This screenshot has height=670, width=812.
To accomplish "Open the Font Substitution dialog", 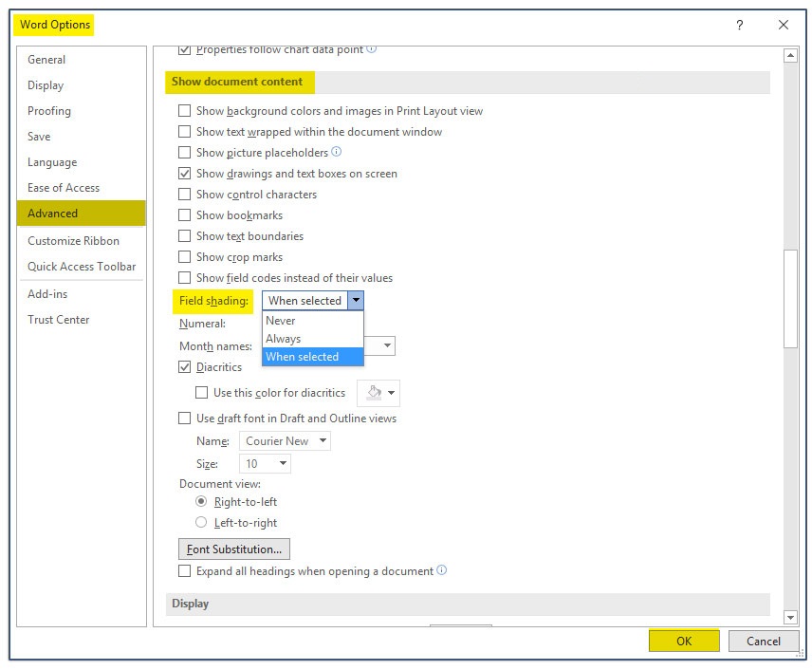I will [234, 549].
